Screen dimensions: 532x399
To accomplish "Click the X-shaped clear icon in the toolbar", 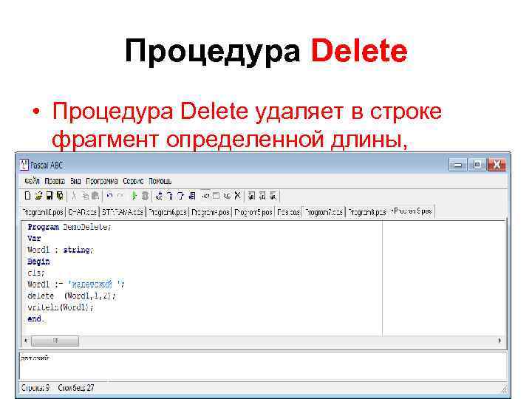I will tap(237, 196).
